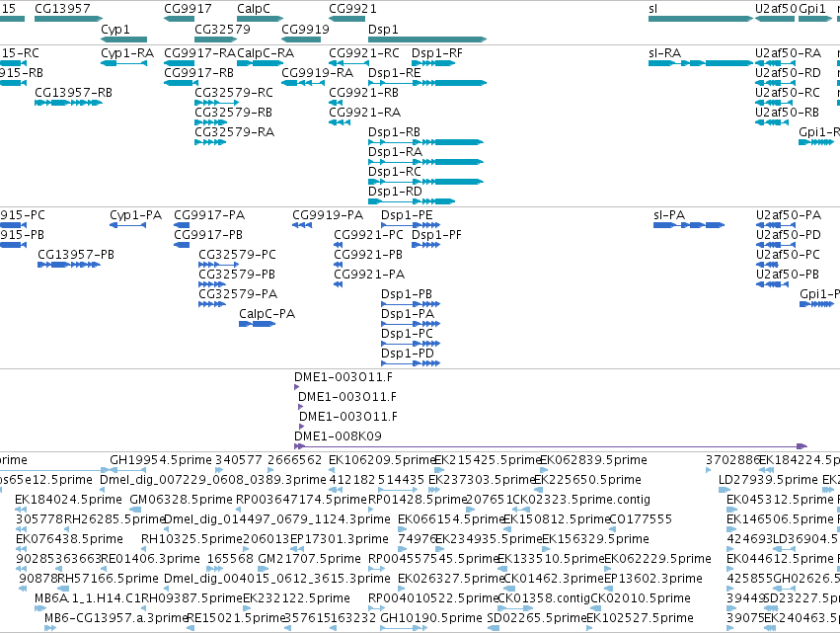The image size is (840, 633).
Task: Select transcript CG32579-RB
Action: coord(233,113)
